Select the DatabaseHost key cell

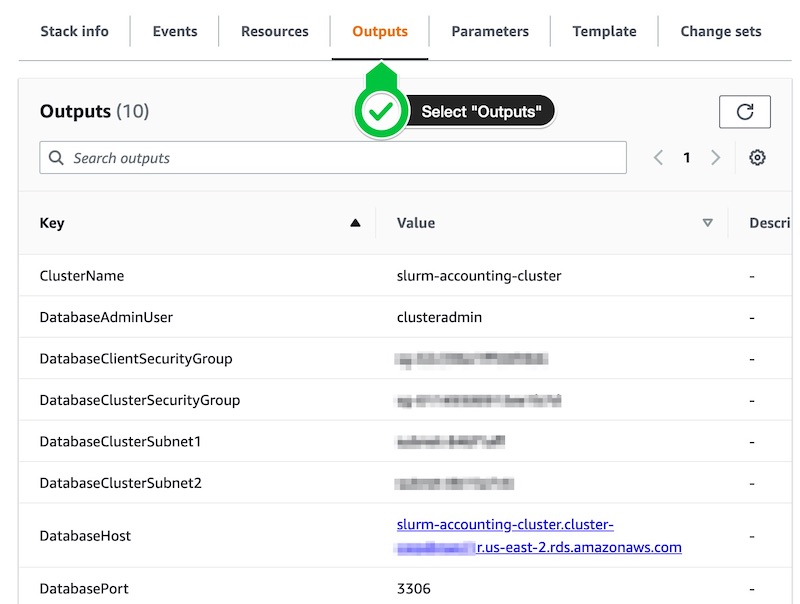pos(85,536)
